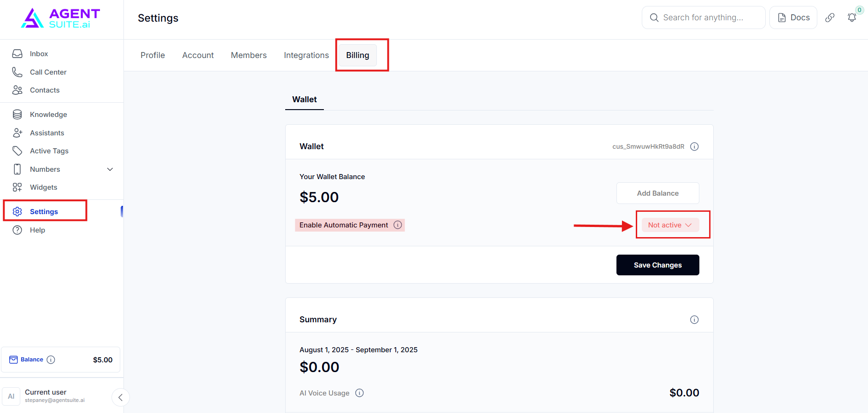Switch to the Integrations tab

point(306,55)
